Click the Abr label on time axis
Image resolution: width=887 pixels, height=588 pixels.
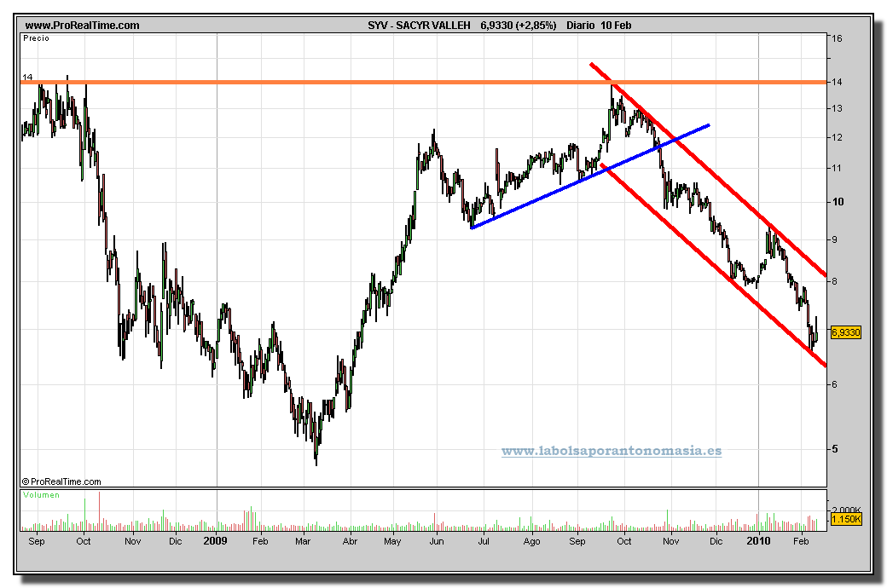click(x=351, y=542)
